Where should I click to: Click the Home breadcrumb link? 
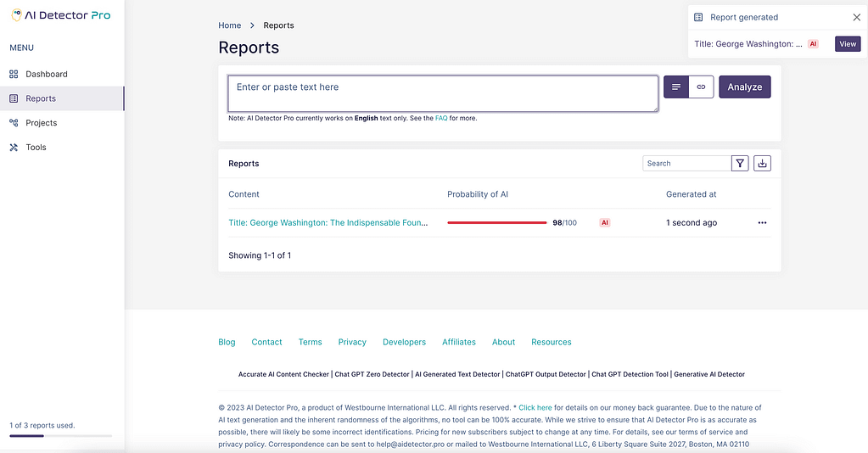(x=230, y=25)
